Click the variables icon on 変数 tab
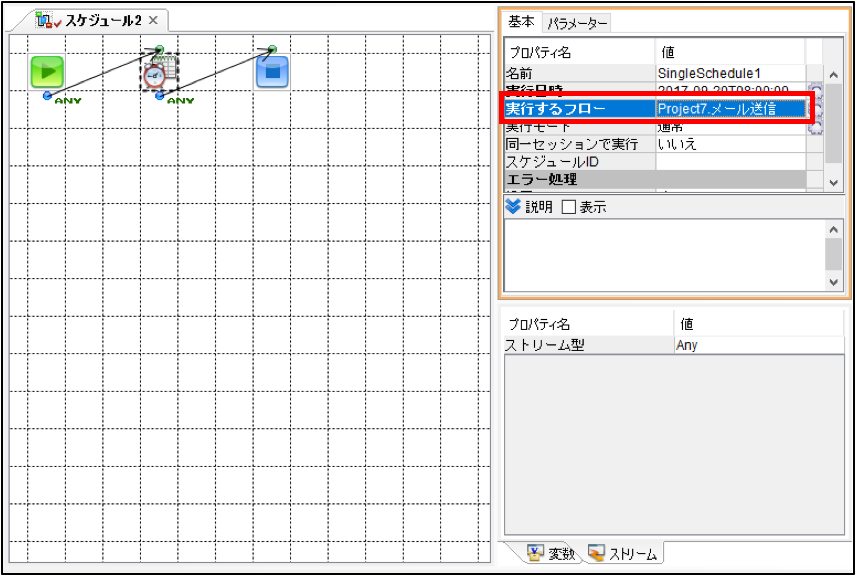857x577 pixels. pyautogui.click(x=536, y=553)
